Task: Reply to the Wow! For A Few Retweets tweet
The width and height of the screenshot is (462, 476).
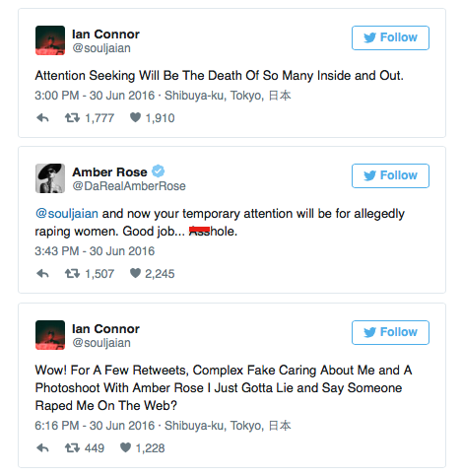Action: pos(42,447)
